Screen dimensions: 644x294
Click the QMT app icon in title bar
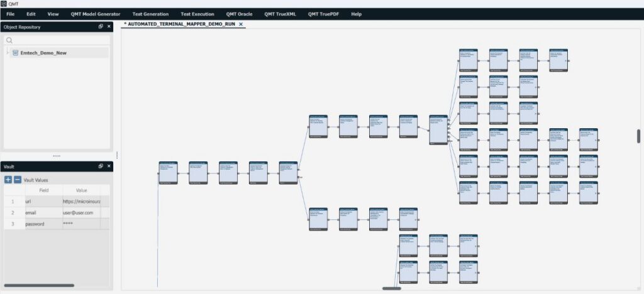[x=4, y=4]
